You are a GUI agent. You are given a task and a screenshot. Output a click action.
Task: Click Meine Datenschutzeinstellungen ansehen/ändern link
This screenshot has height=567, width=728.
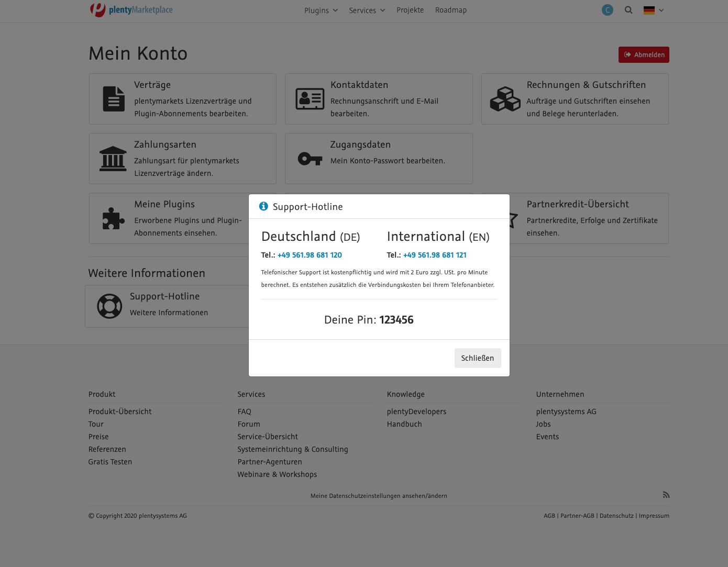379,496
